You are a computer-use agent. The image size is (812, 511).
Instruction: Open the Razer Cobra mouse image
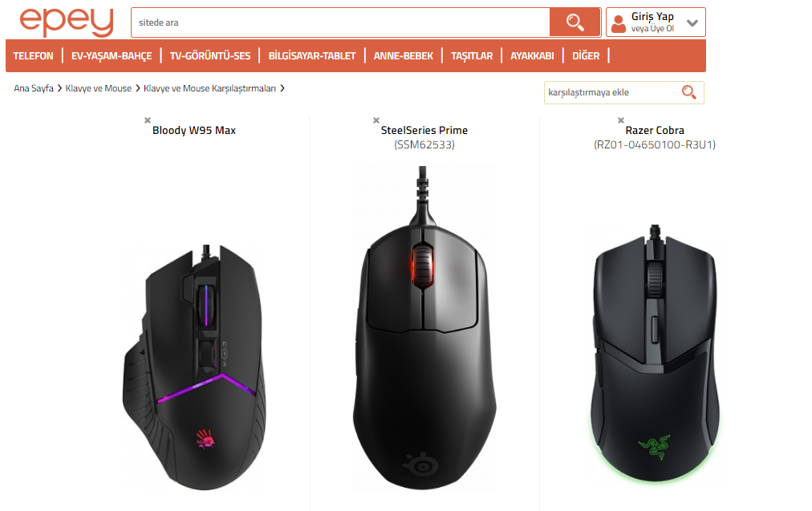pyautogui.click(x=655, y=353)
